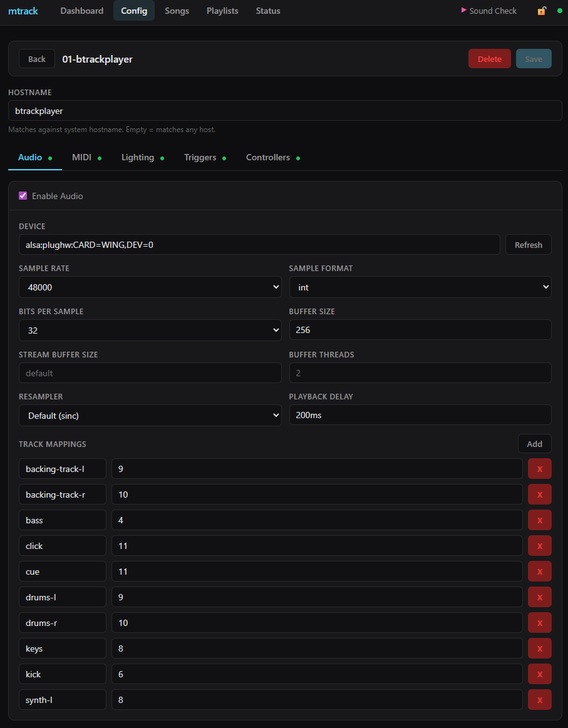Uncheck the Enable Audio checkbox
Viewport: 568px width, 728px height.
(23, 195)
